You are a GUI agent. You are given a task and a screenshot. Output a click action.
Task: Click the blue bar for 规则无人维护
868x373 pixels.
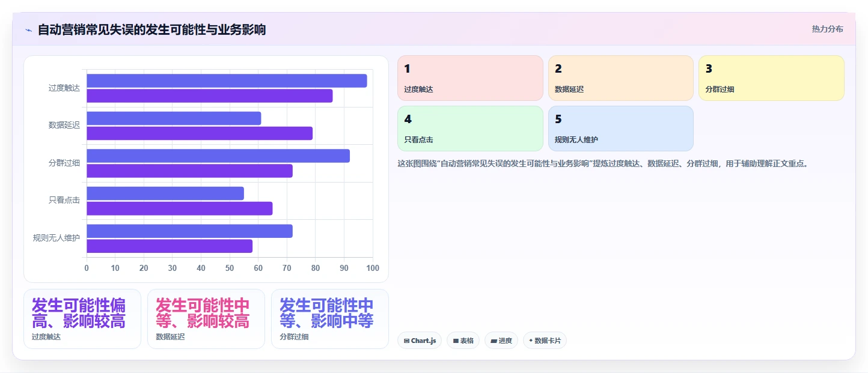(189, 231)
